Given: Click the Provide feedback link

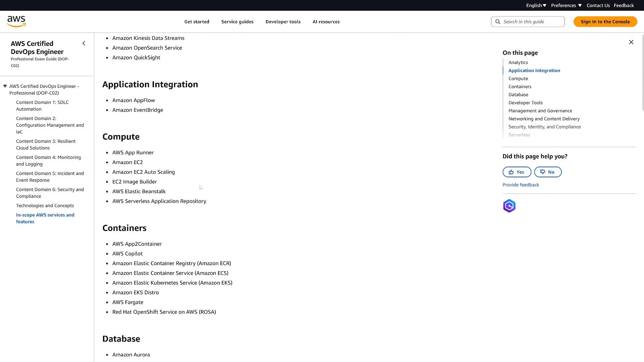Looking at the screenshot, I should tap(521, 185).
